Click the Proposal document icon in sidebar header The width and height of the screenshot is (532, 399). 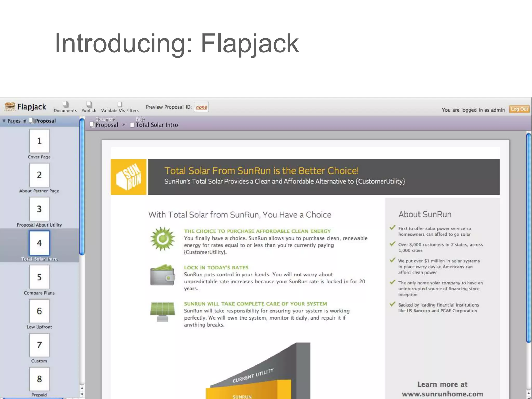pos(31,121)
